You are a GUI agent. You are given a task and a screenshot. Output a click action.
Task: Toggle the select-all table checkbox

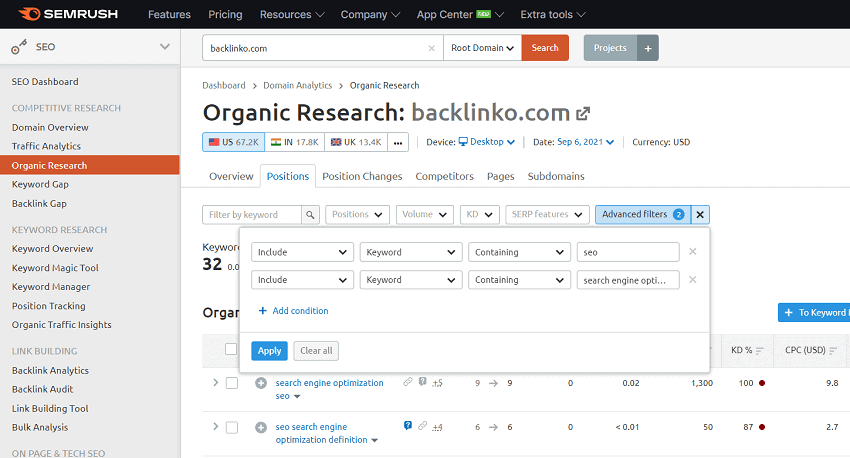point(231,350)
